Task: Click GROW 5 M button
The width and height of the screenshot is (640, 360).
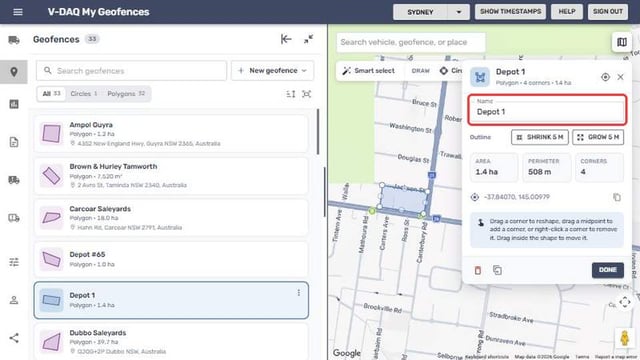Action: click(598, 137)
